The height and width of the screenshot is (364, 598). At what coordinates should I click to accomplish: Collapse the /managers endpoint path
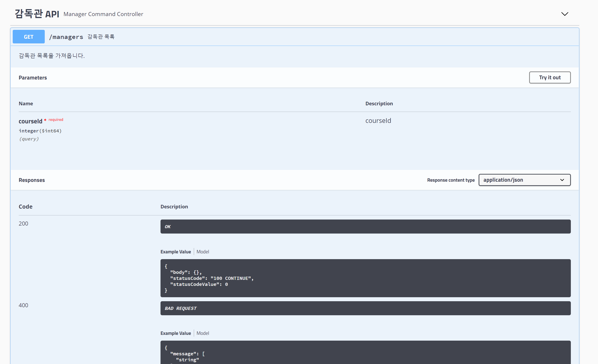[x=66, y=37]
